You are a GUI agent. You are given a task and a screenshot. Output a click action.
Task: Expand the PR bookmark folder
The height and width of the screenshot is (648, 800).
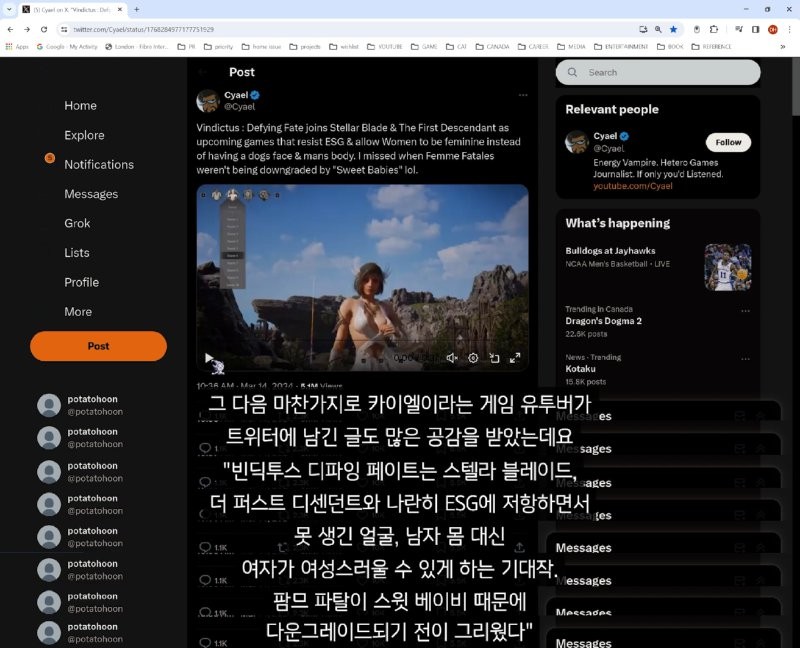coord(186,46)
